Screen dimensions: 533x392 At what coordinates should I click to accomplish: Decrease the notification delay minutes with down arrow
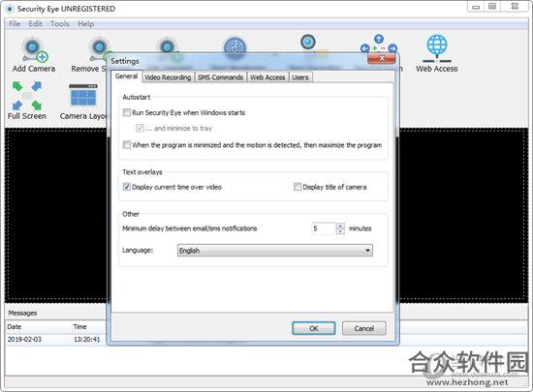coord(340,231)
